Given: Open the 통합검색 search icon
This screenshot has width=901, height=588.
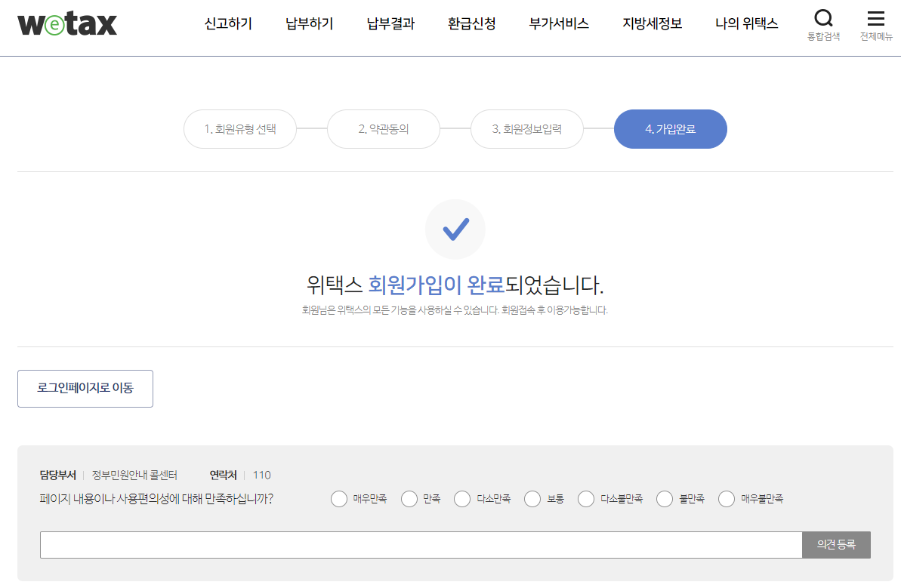Looking at the screenshot, I should tap(823, 25).
